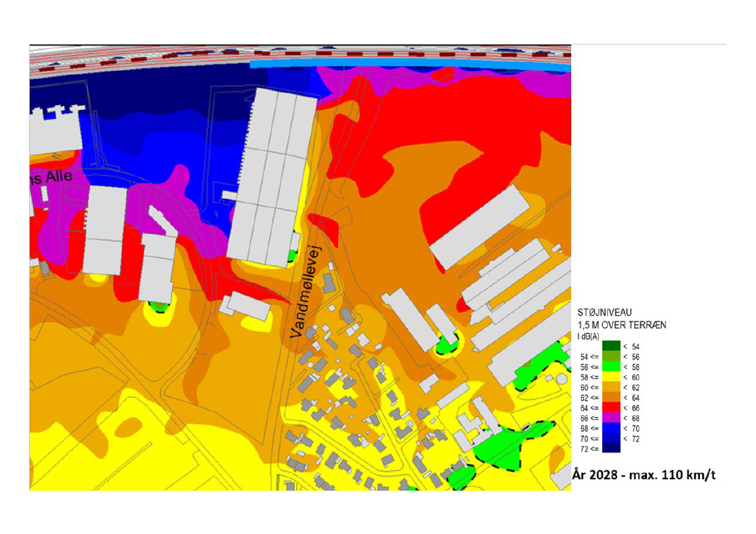Select the '< 68' legend label

(x=631, y=418)
